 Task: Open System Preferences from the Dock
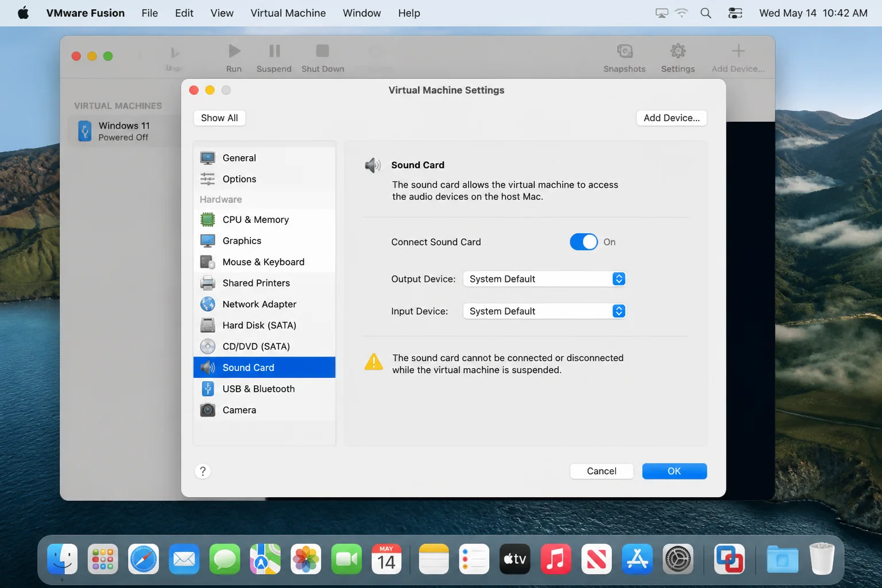point(678,559)
